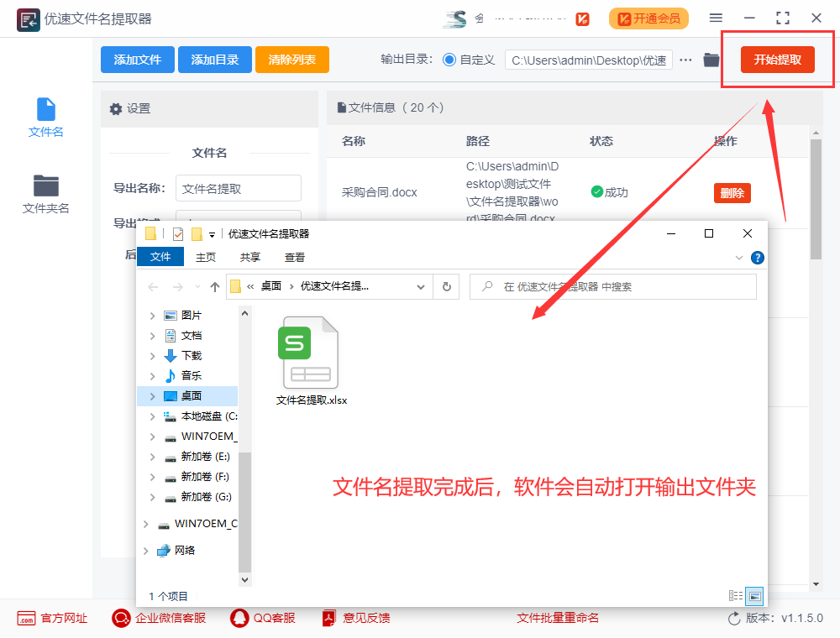Viewport: 840px width, 638px height.
Task: Click Explorer quick access new folder icon
Action: [197, 234]
